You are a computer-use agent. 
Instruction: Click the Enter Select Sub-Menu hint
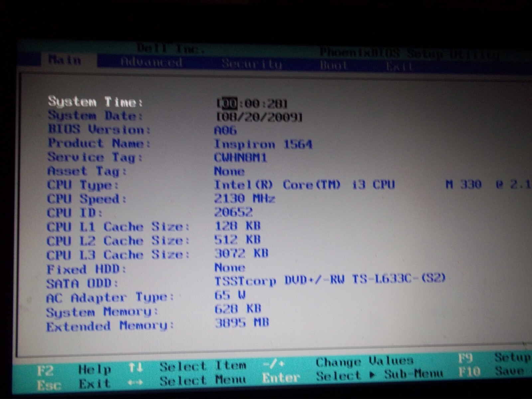(x=352, y=376)
